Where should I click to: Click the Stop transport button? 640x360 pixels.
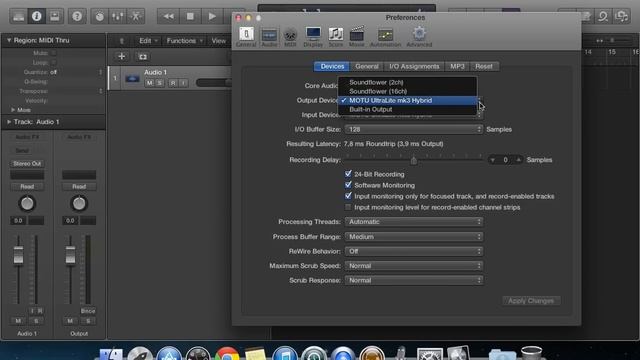tap(190, 16)
